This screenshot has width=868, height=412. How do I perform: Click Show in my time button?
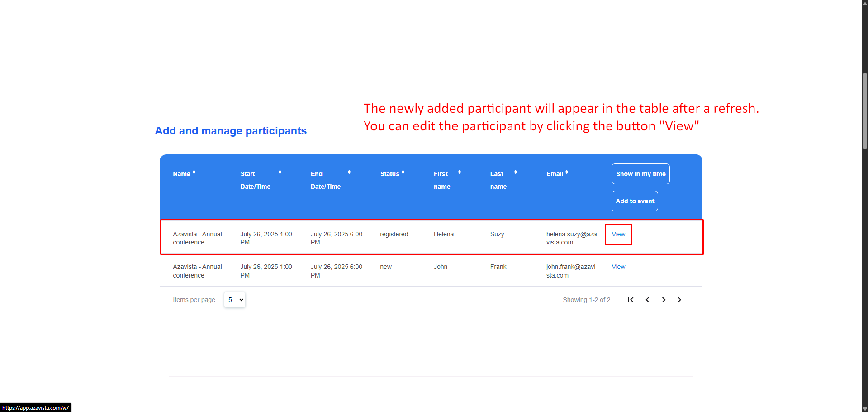pyautogui.click(x=640, y=174)
